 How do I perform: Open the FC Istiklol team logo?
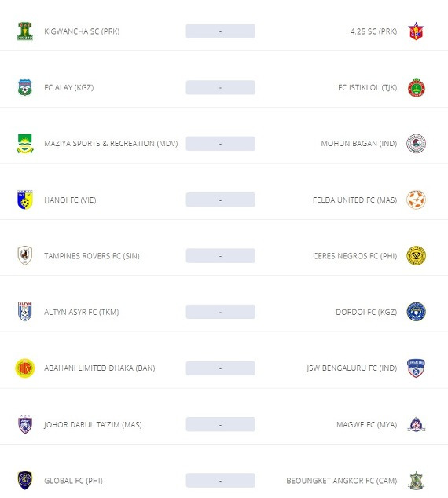[417, 87]
